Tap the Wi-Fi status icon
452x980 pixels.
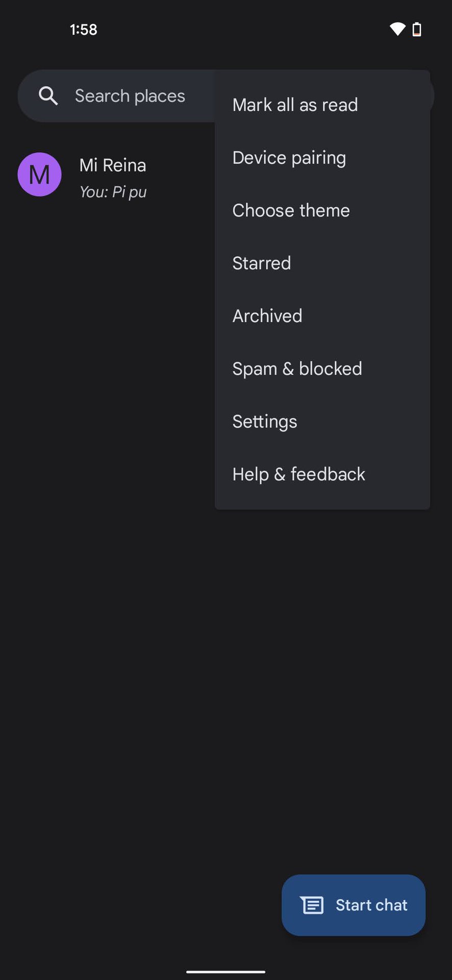397,29
